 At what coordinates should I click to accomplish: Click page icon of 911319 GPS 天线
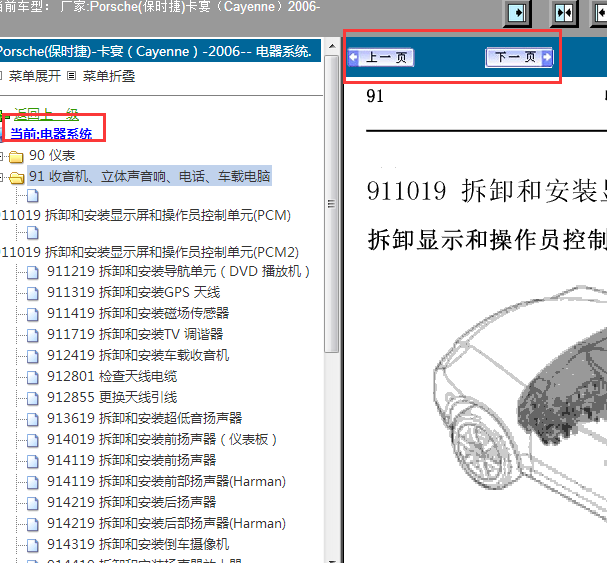33,294
